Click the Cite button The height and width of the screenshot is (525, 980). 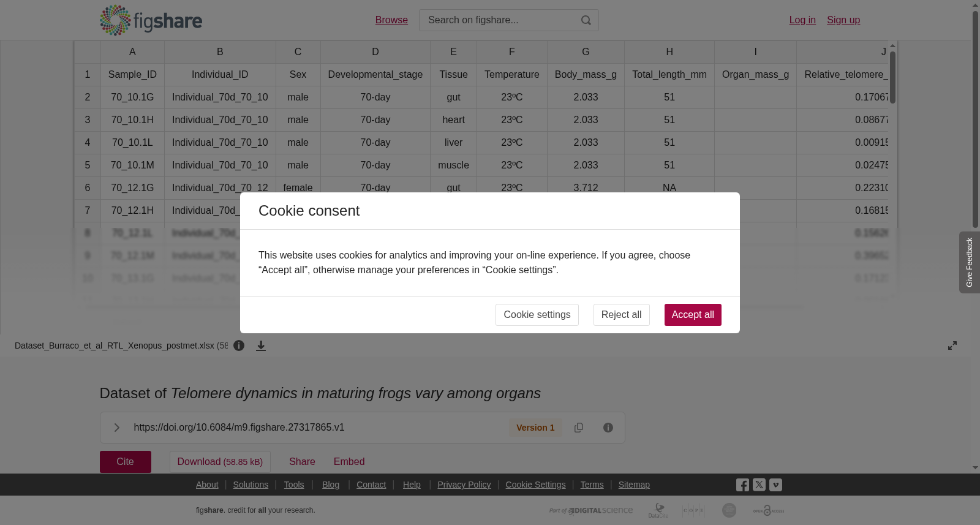tap(126, 462)
